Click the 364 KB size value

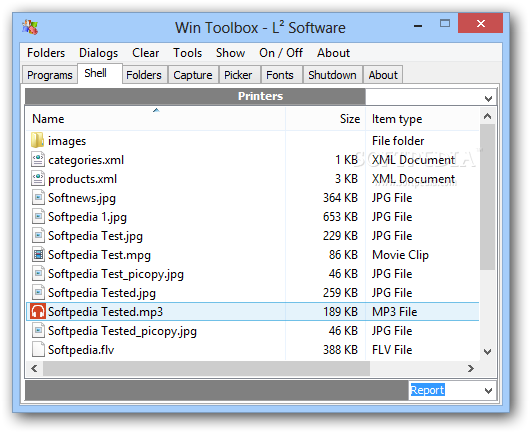[x=340, y=197]
